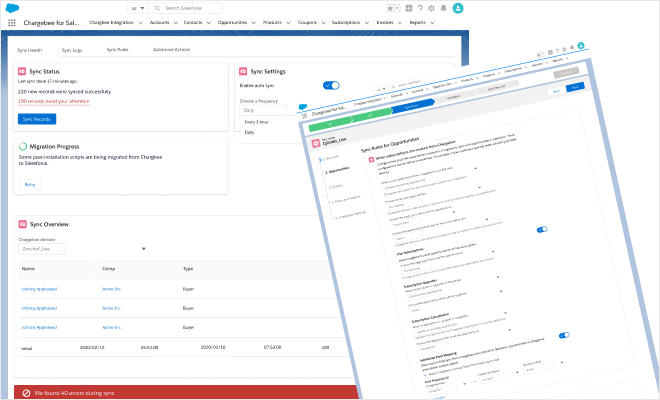Open the Favorites star icon
660x400 pixels.
click(391, 8)
